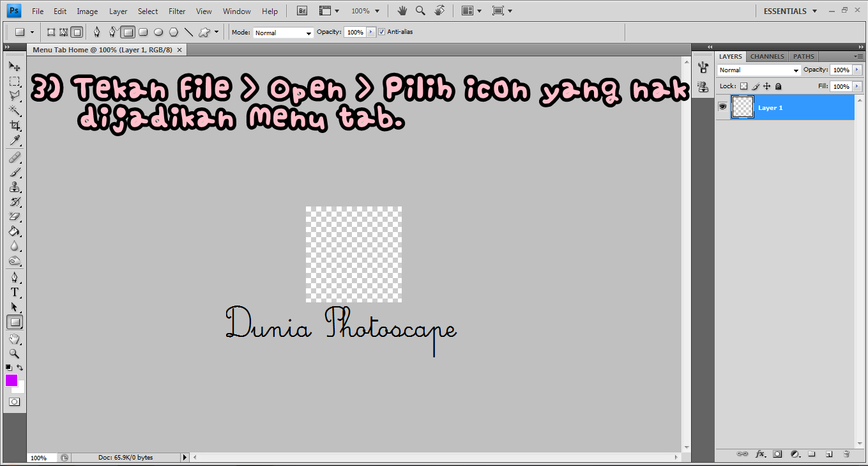Select the Layer 1 thumbnail

(742, 107)
